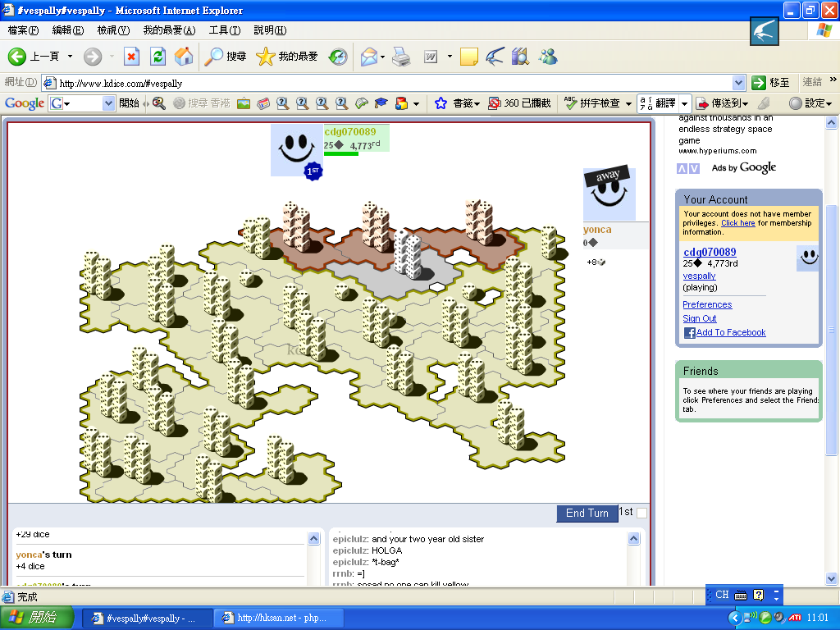Click the volume speaker tray icon
Image resolution: width=840 pixels, height=630 pixels.
click(x=779, y=618)
